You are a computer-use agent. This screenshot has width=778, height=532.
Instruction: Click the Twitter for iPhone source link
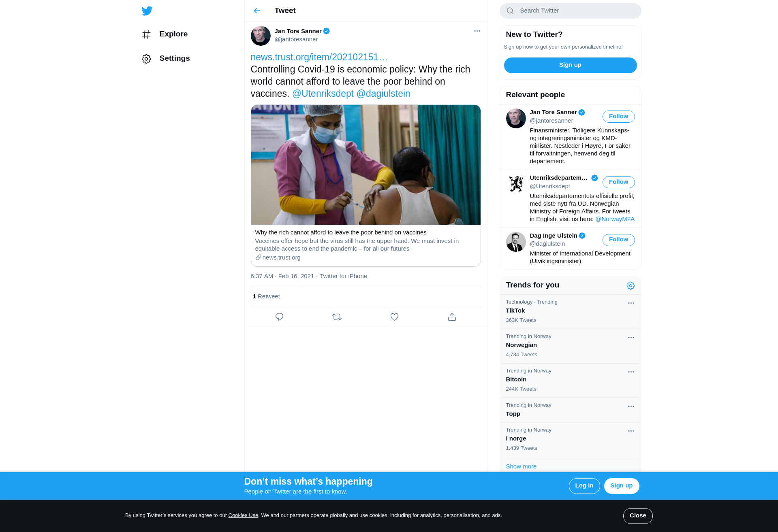pos(344,276)
